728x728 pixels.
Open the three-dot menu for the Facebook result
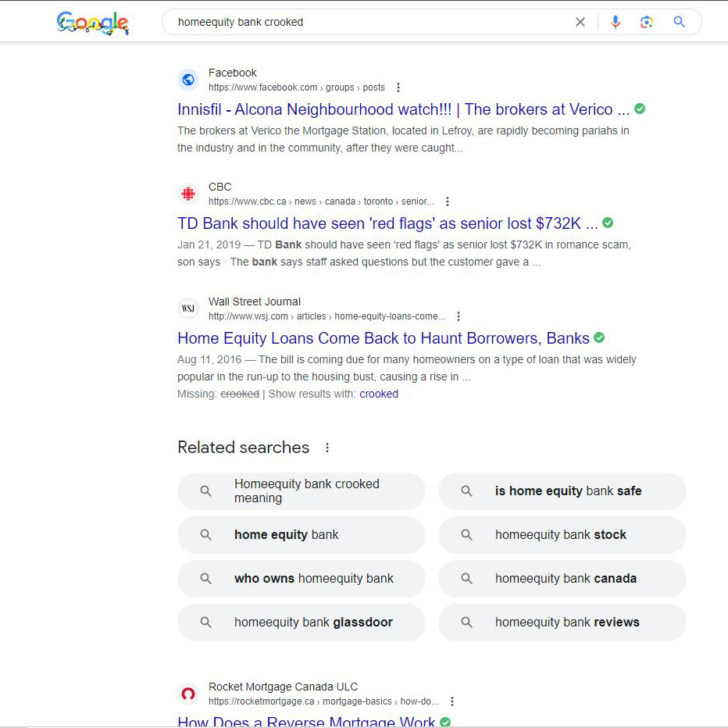pyautogui.click(x=398, y=87)
